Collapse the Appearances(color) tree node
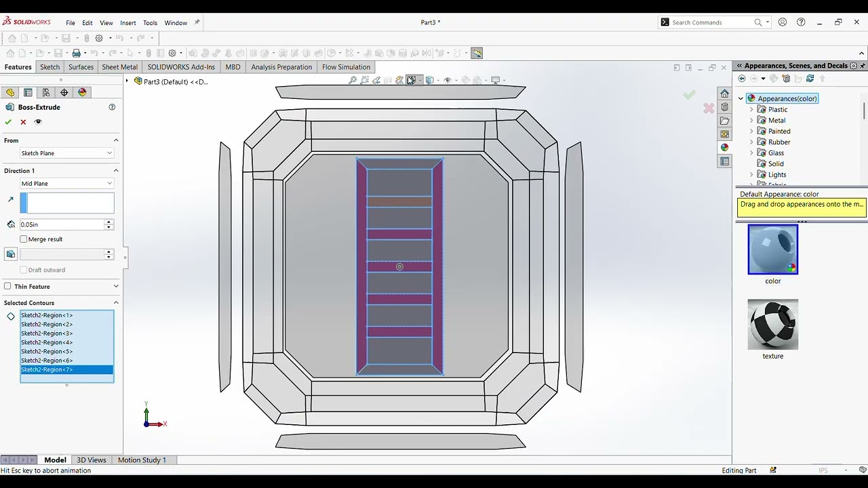 tap(741, 98)
